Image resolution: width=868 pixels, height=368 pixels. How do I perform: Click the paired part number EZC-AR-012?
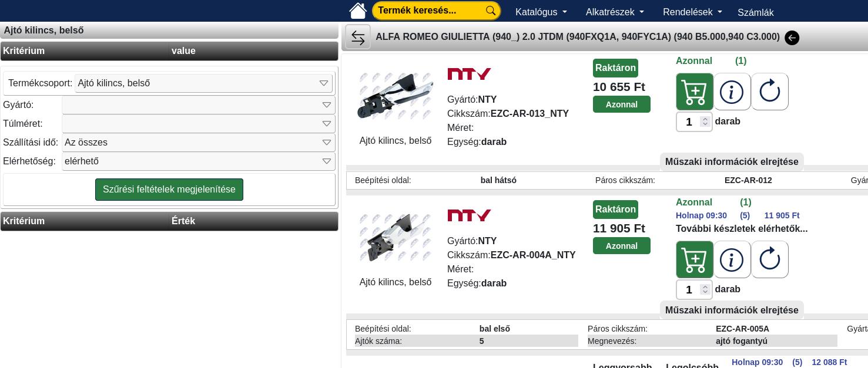748,180
